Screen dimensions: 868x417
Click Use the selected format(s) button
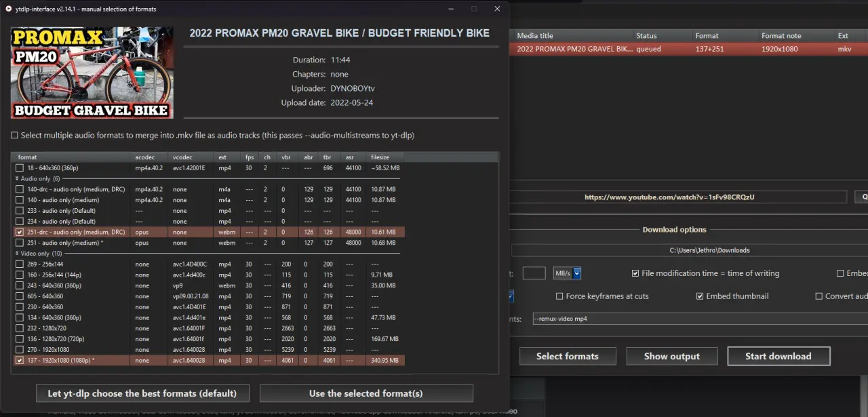click(366, 393)
